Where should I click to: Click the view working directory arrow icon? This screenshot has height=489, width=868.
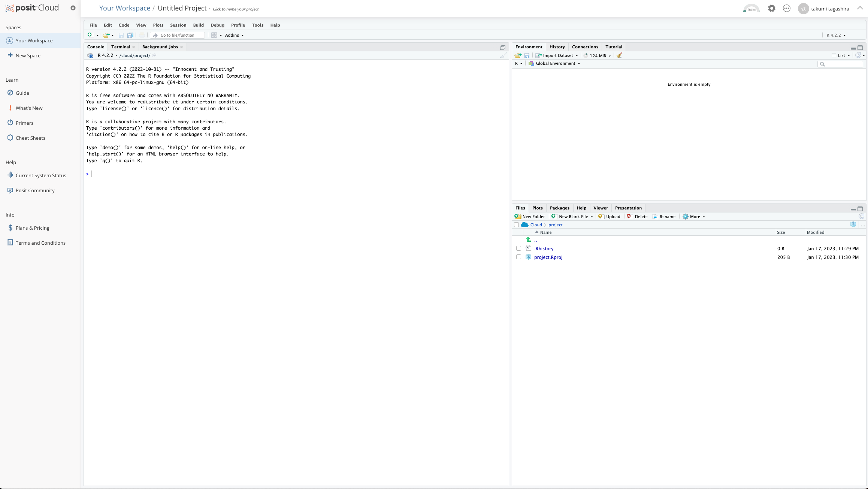(x=154, y=55)
